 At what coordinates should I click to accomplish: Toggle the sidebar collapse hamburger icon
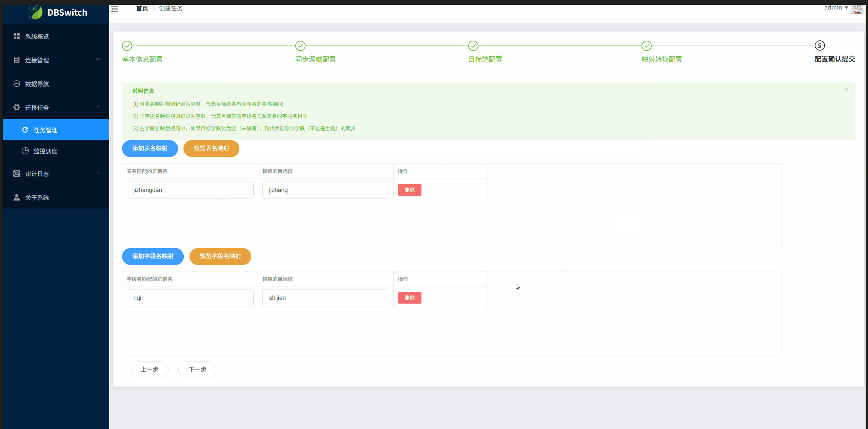pyautogui.click(x=115, y=9)
